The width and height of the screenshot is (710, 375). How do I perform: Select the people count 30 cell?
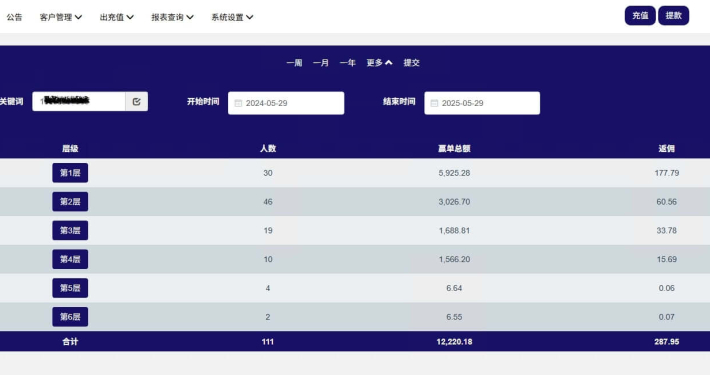pos(268,173)
